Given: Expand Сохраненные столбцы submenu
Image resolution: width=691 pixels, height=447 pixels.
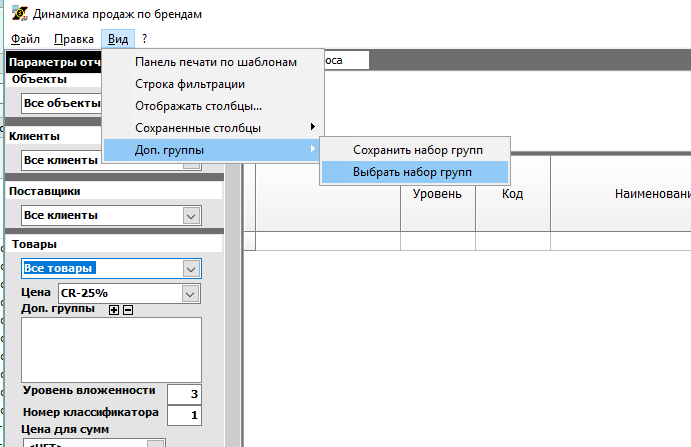Looking at the screenshot, I should [212, 128].
